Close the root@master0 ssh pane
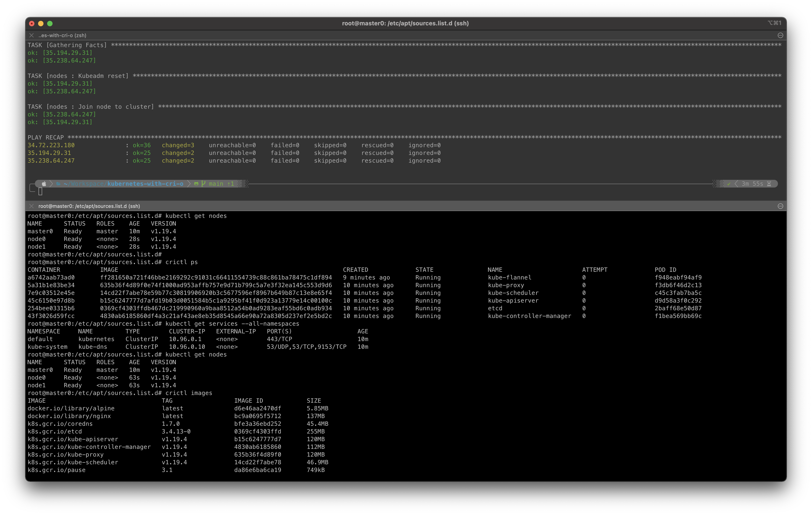This screenshot has width=812, height=515. (31, 206)
